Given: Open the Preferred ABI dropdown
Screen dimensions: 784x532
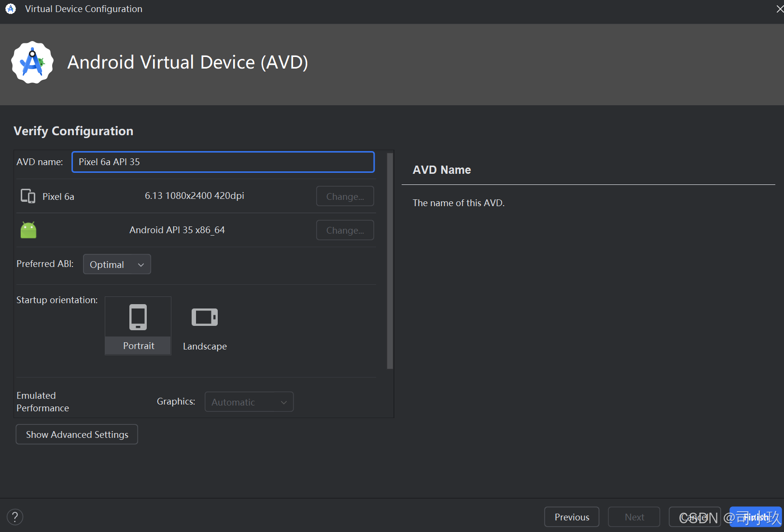Looking at the screenshot, I should click(117, 264).
